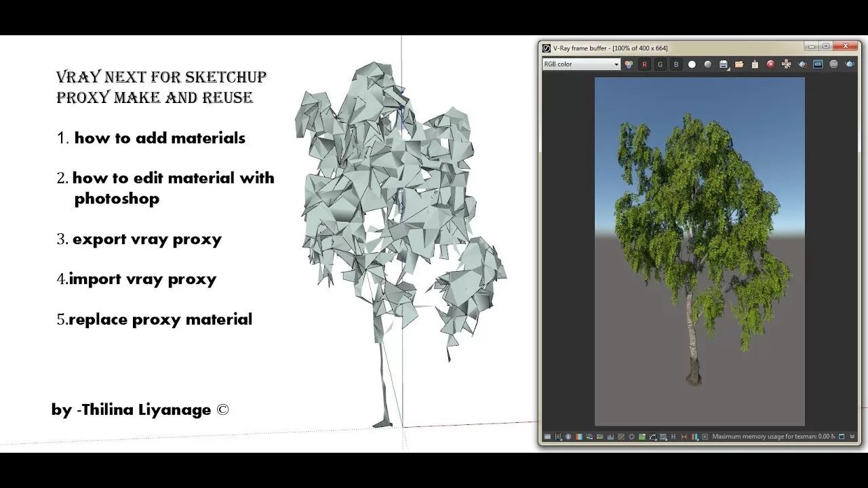Toggle LUT correction icon
Viewport: 868px width, 488px height.
click(x=663, y=436)
